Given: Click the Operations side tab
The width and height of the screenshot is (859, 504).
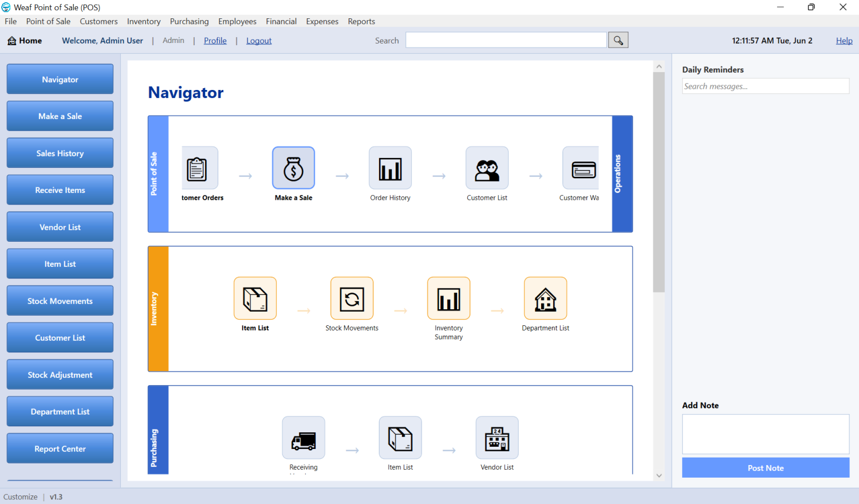Looking at the screenshot, I should pyautogui.click(x=622, y=174).
